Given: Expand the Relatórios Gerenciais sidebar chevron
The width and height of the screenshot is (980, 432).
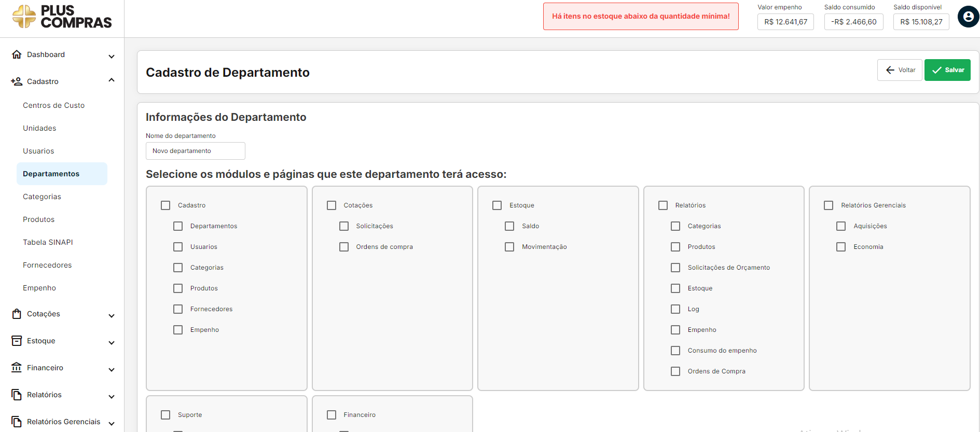Looking at the screenshot, I should (112, 423).
